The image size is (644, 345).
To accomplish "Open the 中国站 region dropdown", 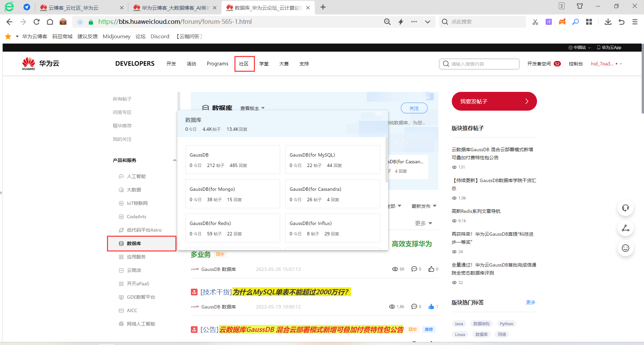I will click(x=580, y=48).
